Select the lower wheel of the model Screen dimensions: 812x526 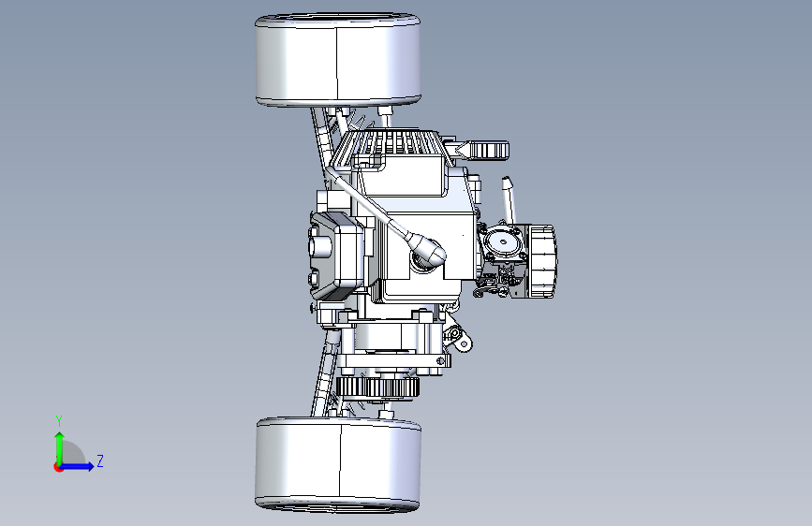tap(338, 464)
